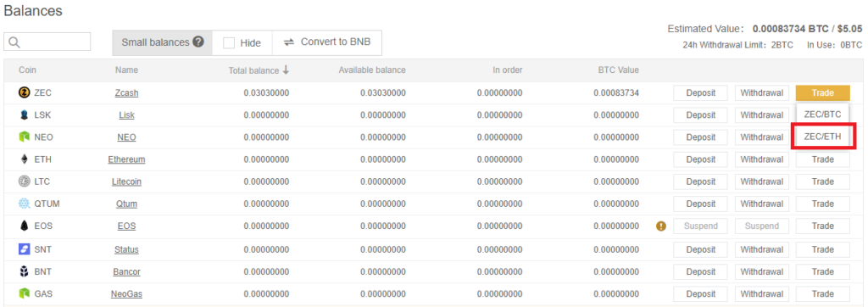
Task: Click the EOS warning exclamation icon
Action: pyautogui.click(x=661, y=226)
